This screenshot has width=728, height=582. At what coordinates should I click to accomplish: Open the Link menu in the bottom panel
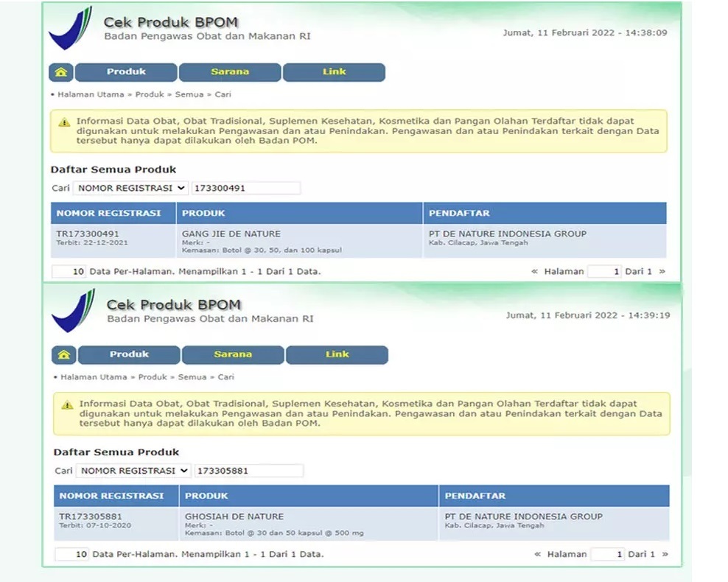pos(337,355)
